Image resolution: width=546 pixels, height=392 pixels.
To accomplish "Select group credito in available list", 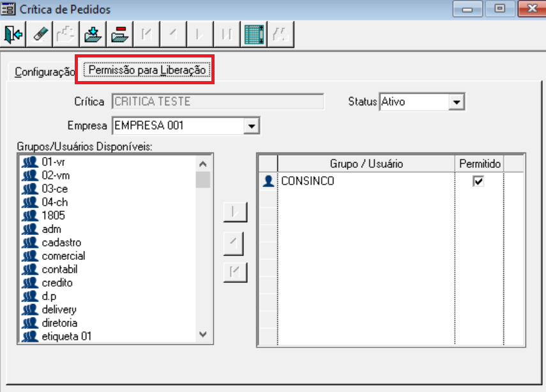I will (57, 283).
